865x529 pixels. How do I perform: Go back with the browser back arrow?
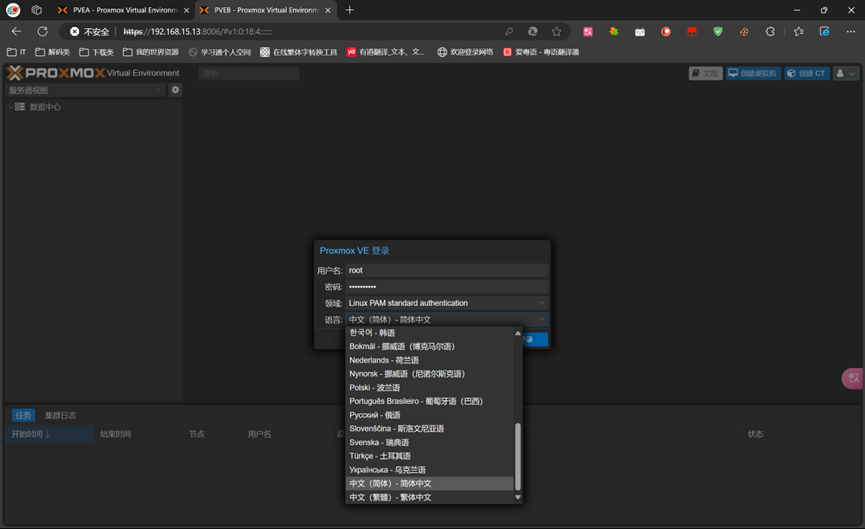pos(17,31)
